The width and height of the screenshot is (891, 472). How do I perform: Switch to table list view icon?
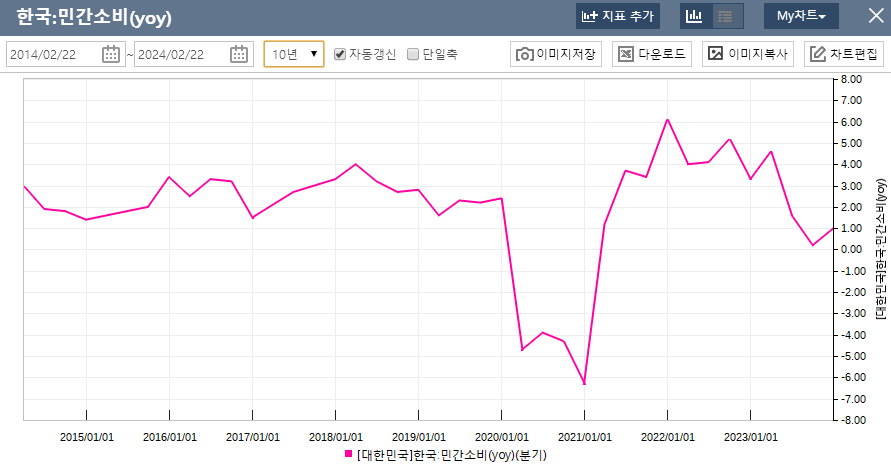click(727, 16)
